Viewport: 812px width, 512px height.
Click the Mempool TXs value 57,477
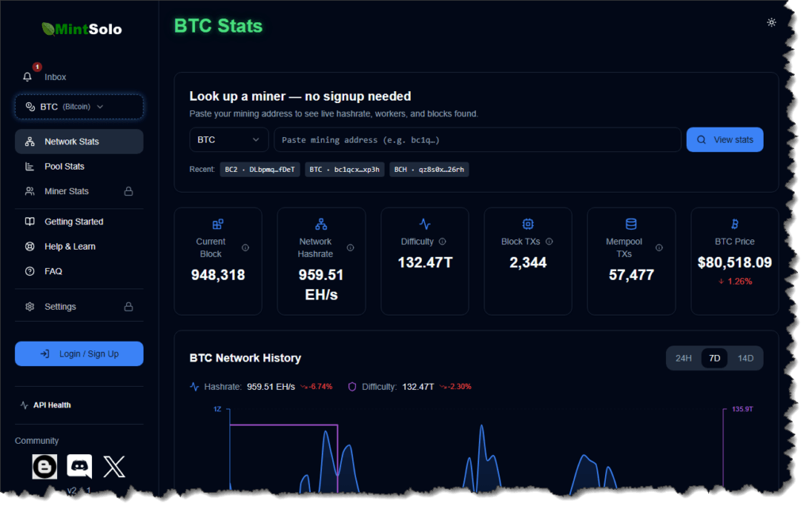631,275
